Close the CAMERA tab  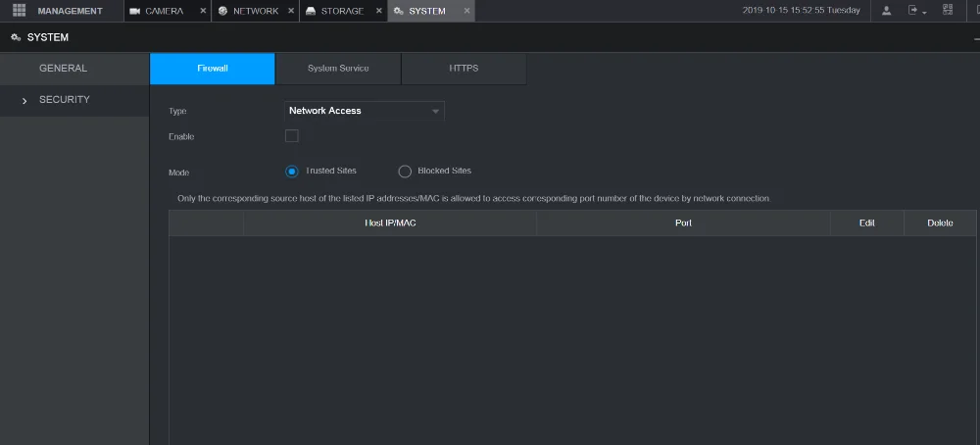[203, 11]
